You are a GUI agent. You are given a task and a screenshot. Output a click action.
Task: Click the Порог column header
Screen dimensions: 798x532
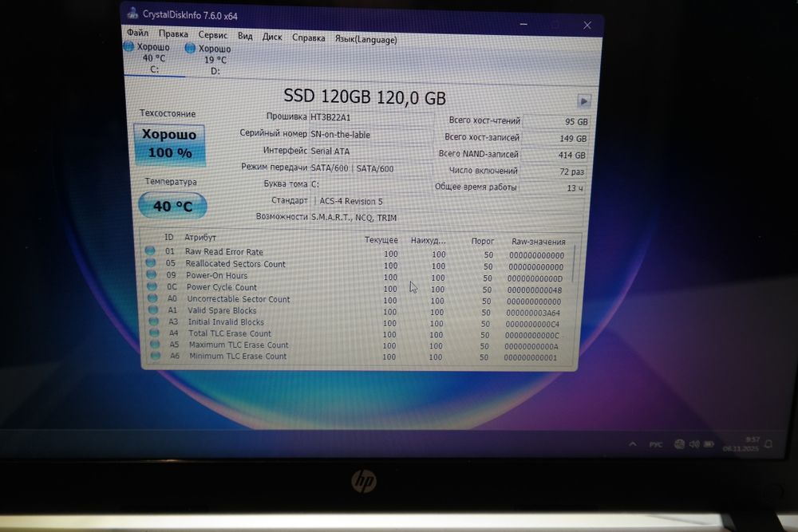pyautogui.click(x=483, y=241)
